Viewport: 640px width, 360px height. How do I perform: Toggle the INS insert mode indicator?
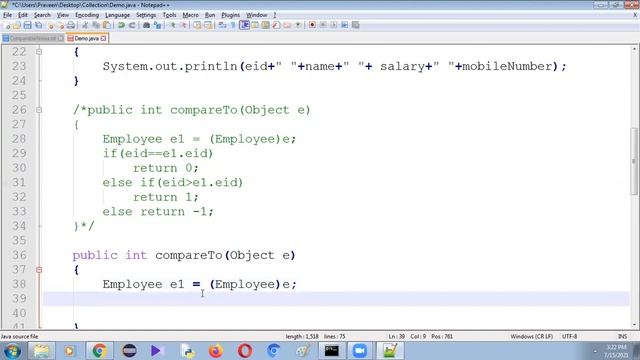622,337
